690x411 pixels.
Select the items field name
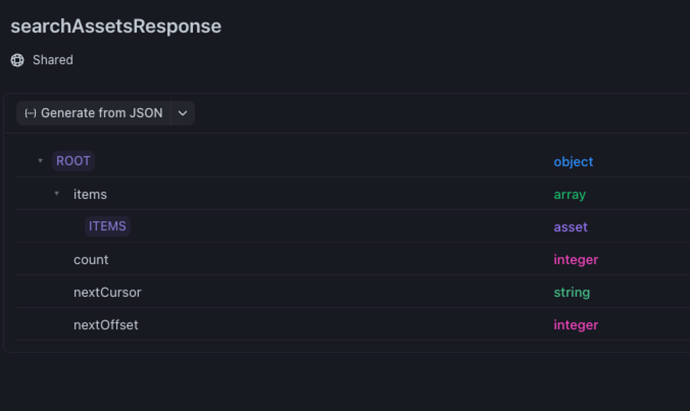[x=90, y=194]
